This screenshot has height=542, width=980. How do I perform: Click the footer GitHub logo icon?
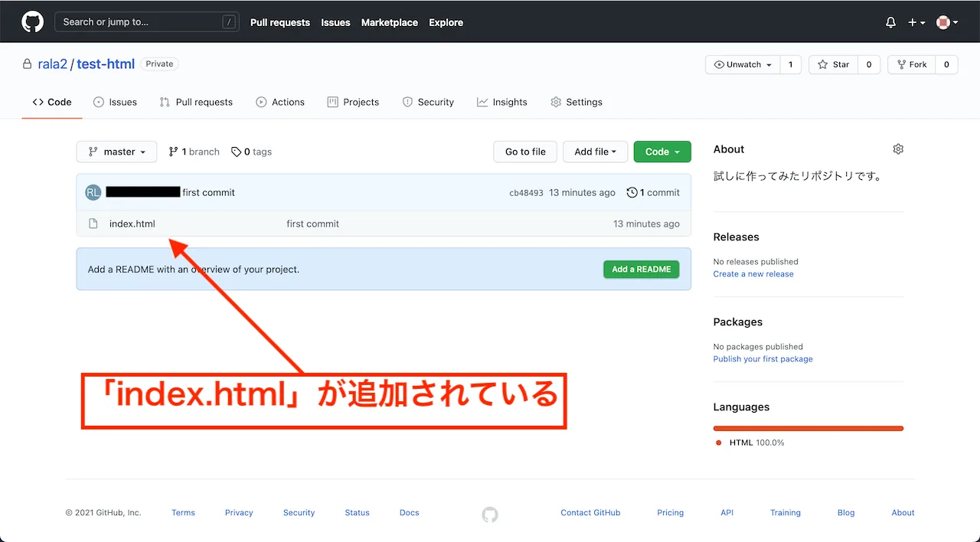[x=490, y=514]
